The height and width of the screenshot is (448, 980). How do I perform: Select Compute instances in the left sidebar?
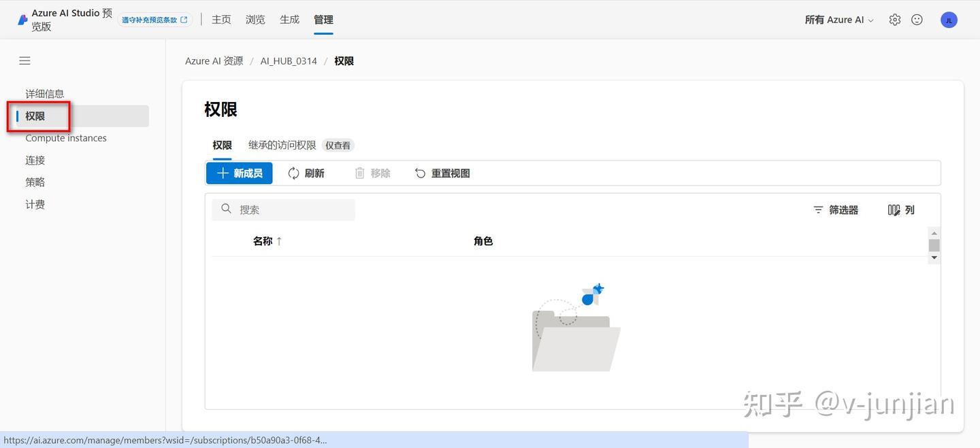(x=65, y=137)
